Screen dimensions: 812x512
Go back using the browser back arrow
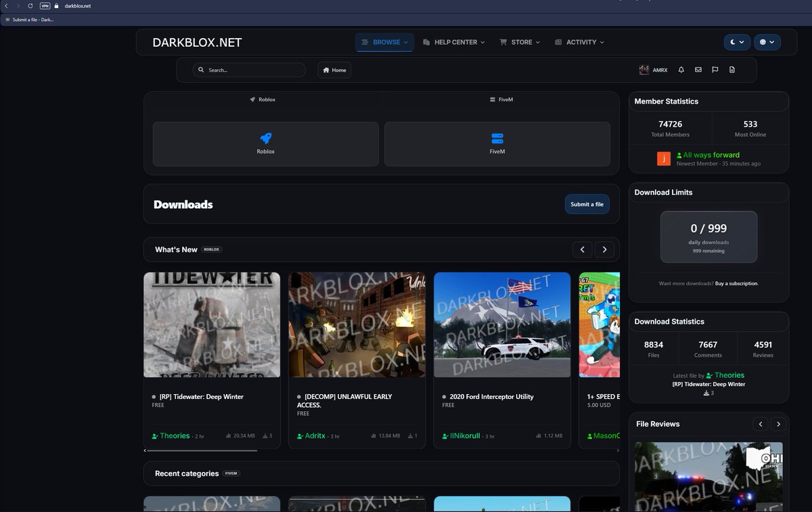click(x=7, y=5)
